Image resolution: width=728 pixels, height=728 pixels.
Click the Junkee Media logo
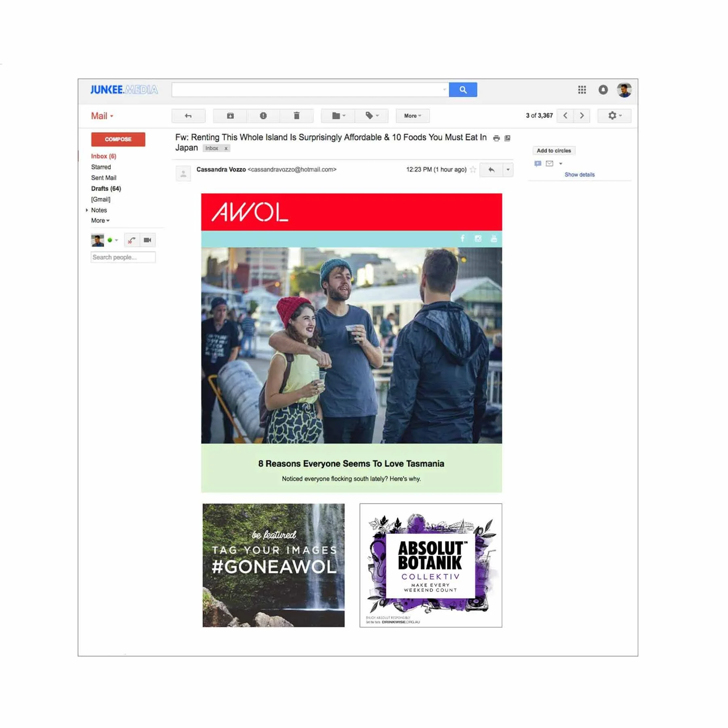point(124,90)
